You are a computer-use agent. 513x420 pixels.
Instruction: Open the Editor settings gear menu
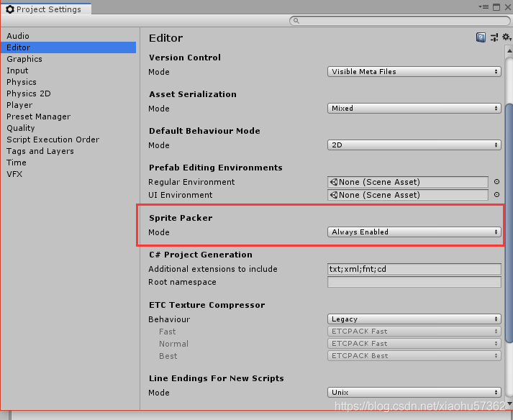pyautogui.click(x=507, y=37)
